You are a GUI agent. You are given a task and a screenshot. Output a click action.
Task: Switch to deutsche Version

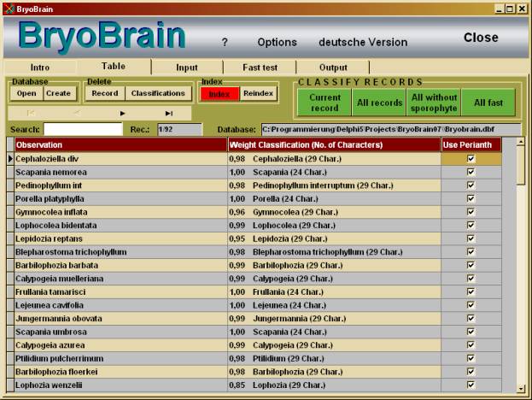(363, 42)
